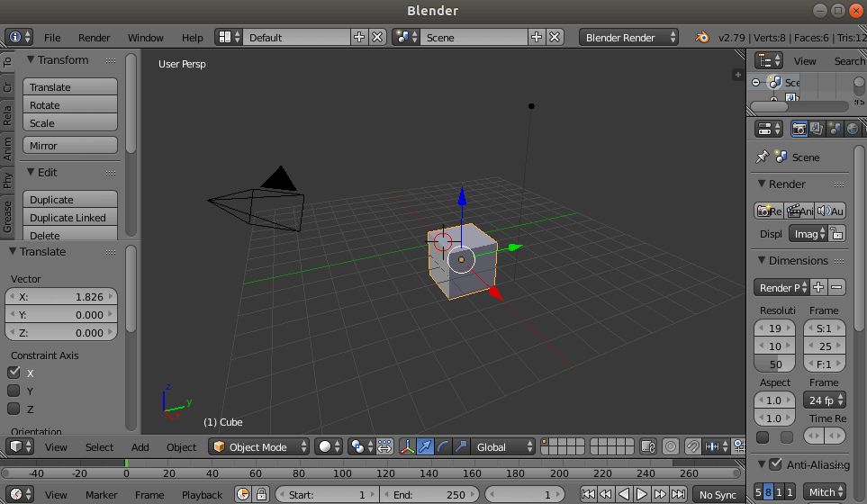Toggle the 3D manipulator widget display
Screen dimensions: 867x504
coord(407,446)
